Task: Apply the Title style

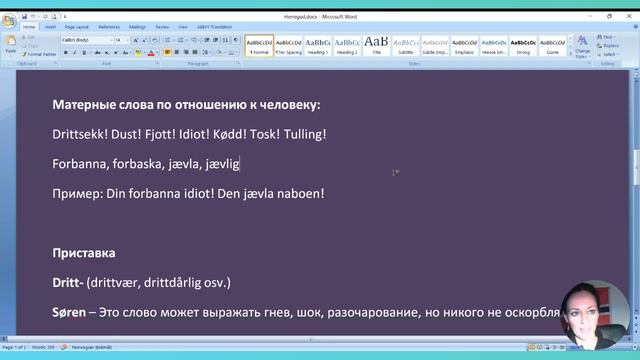Action: coord(376,46)
